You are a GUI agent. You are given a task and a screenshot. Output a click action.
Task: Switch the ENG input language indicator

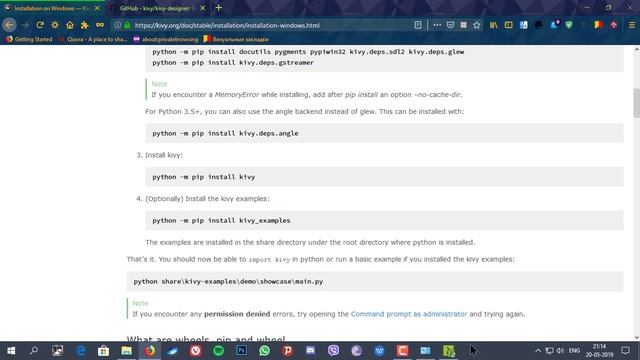tap(574, 351)
